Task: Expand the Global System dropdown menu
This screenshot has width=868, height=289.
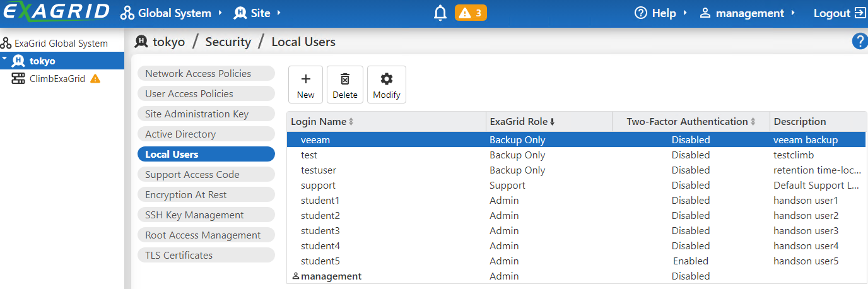Action: click(172, 13)
